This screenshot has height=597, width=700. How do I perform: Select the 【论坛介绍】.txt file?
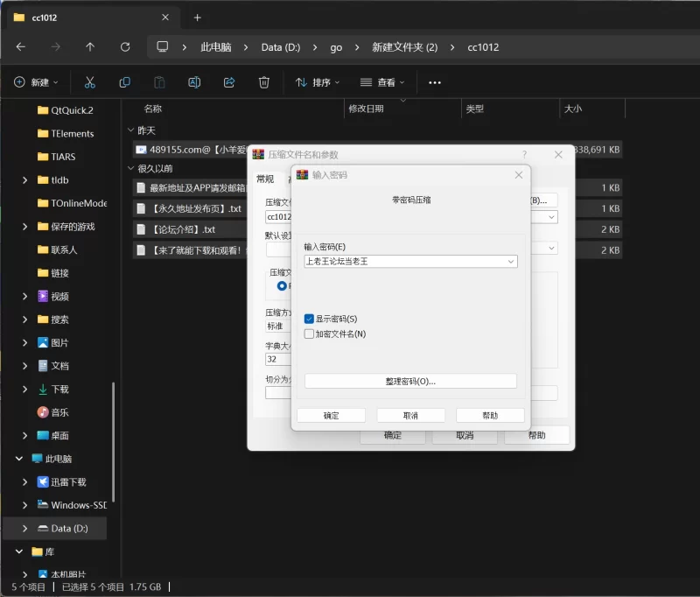click(x=190, y=229)
